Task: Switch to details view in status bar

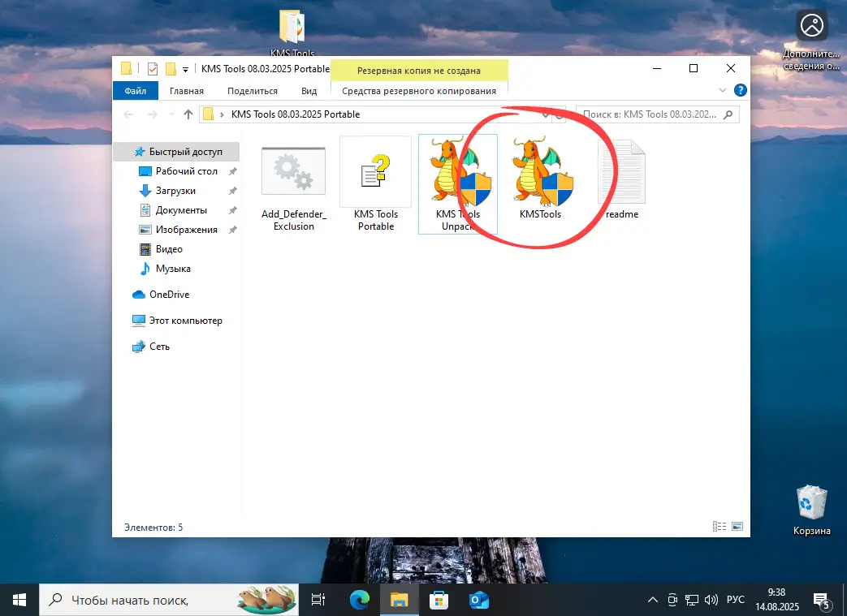Action: tap(719, 527)
